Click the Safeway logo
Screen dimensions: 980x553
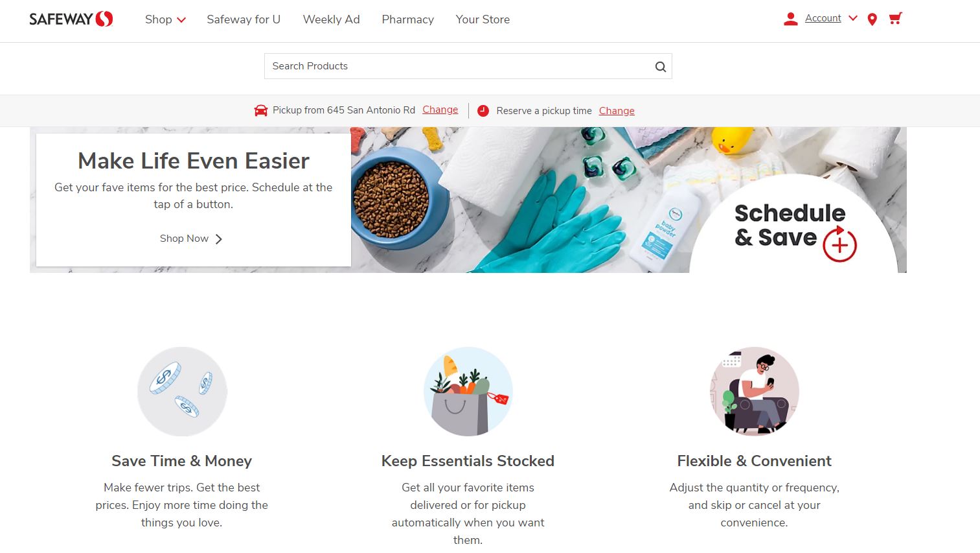(71, 19)
